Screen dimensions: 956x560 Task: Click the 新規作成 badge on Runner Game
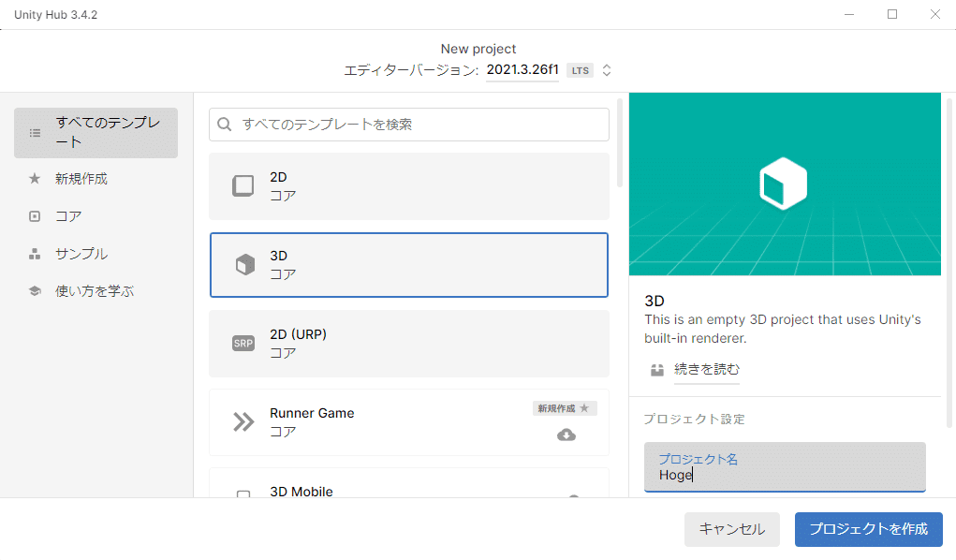(565, 408)
